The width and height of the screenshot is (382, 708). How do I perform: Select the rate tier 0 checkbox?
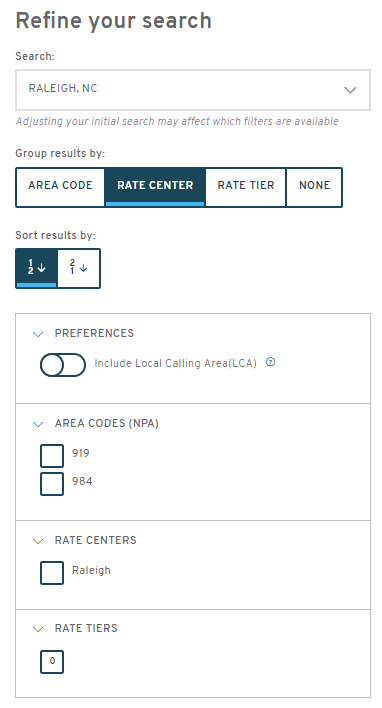pyautogui.click(x=52, y=661)
